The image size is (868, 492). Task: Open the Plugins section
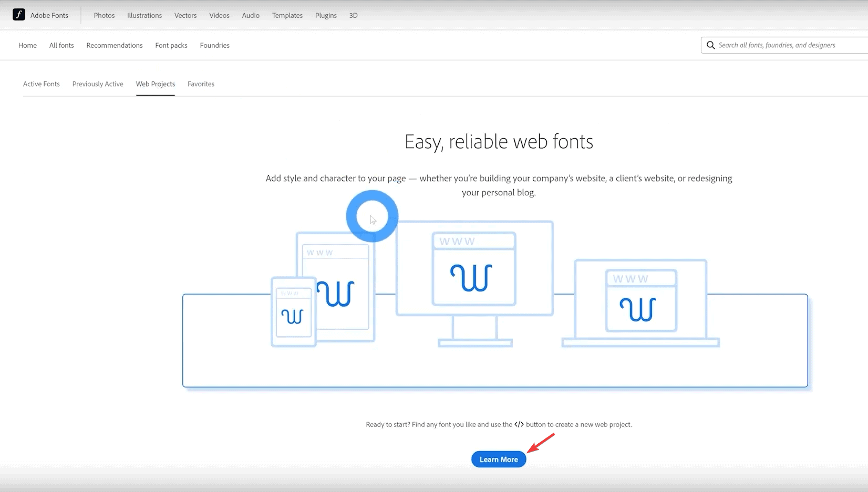(x=326, y=15)
